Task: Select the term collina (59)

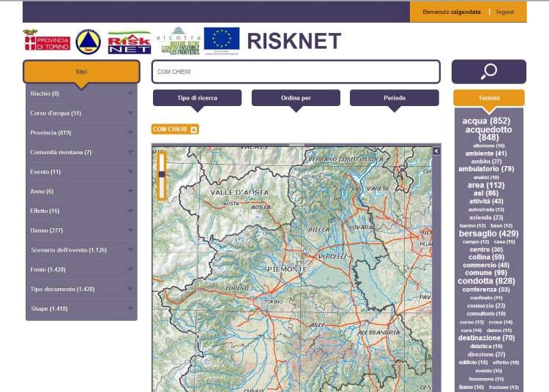Action: tap(486, 257)
